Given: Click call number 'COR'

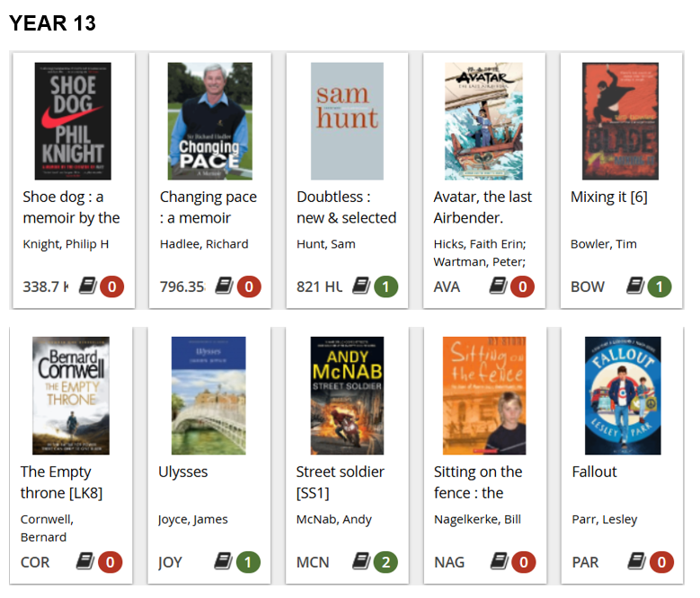Looking at the screenshot, I should (35, 562).
